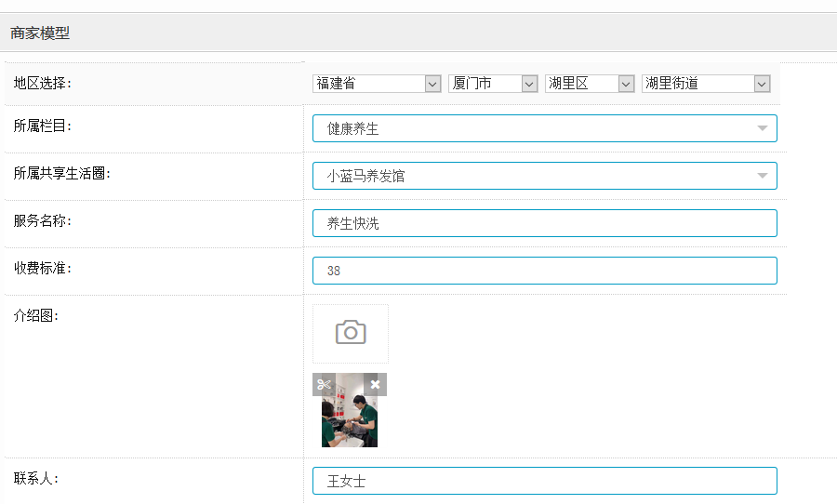This screenshot has height=504, width=837.
Task: Click the 所属共享生活圈 label
Action: point(62,173)
